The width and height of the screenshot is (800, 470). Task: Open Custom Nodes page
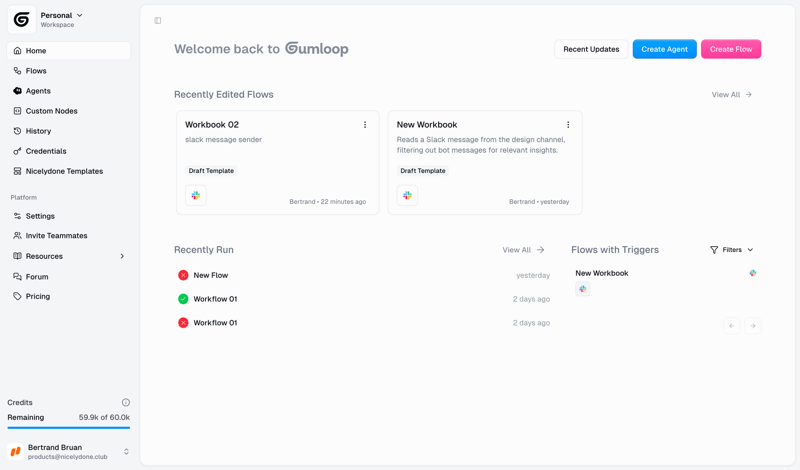click(x=68, y=111)
